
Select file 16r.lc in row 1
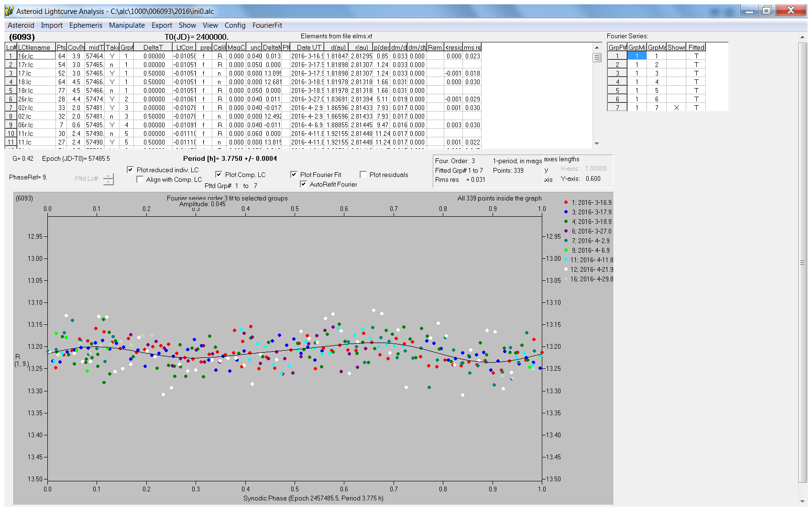[36, 56]
